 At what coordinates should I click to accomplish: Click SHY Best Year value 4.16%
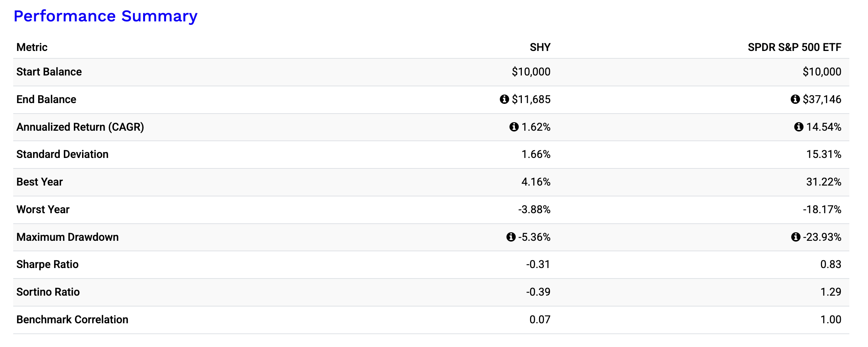click(535, 182)
